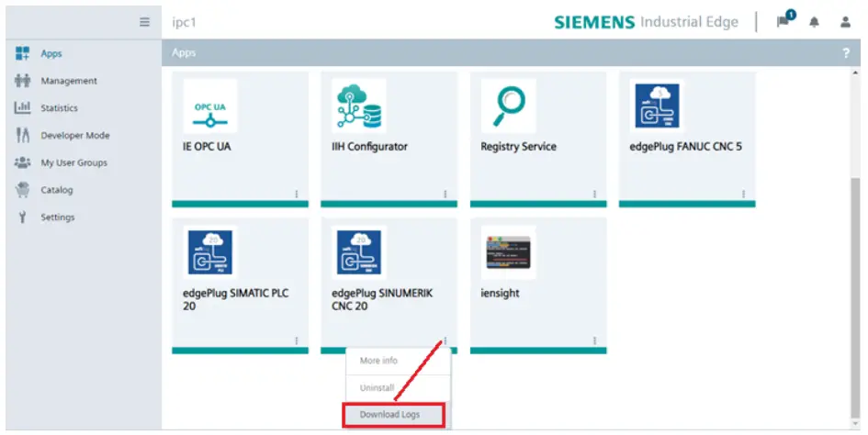This screenshot has width=868, height=435.
Task: Collapse sidebar with hamburger menu icon
Action: click(144, 22)
